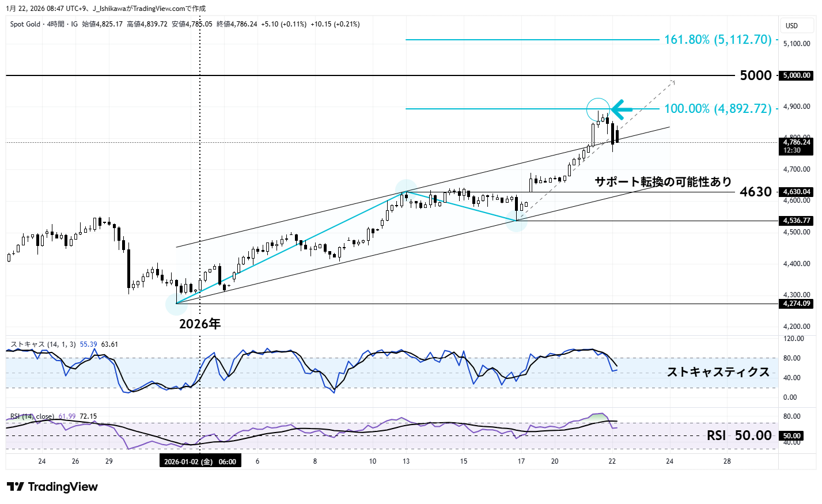The width and height of the screenshot is (822, 504).
Task: Click the 4,536.77 price axis label
Action: coord(797,221)
